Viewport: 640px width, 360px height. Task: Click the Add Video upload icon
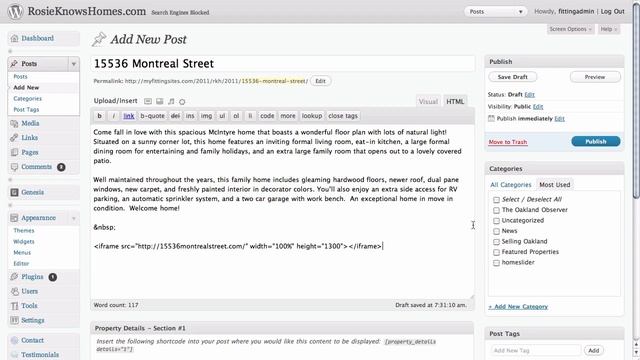click(x=160, y=101)
